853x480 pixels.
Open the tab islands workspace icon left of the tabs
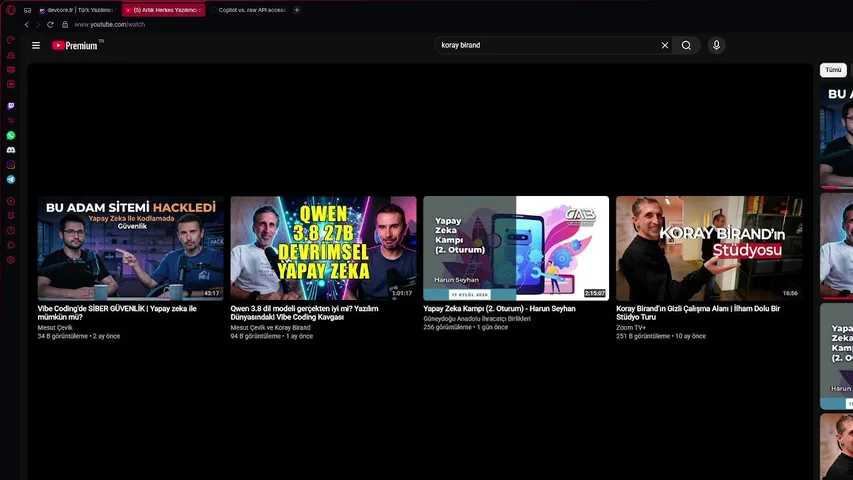pos(27,10)
